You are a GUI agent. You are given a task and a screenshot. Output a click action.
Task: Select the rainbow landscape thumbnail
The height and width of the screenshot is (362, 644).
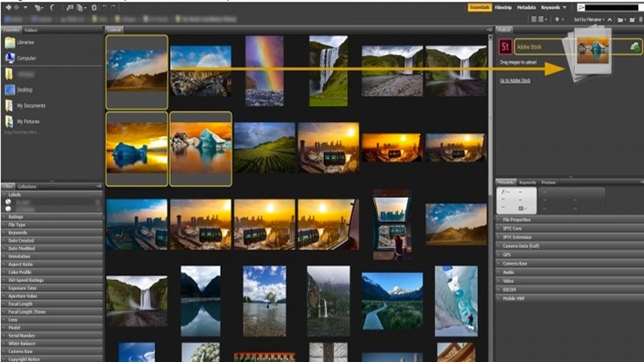(x=264, y=70)
